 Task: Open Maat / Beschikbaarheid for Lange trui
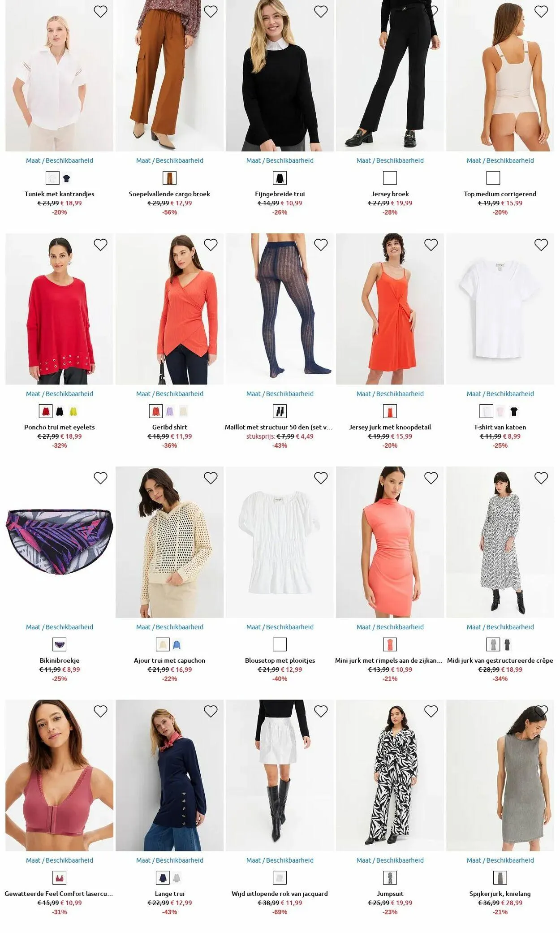(170, 860)
